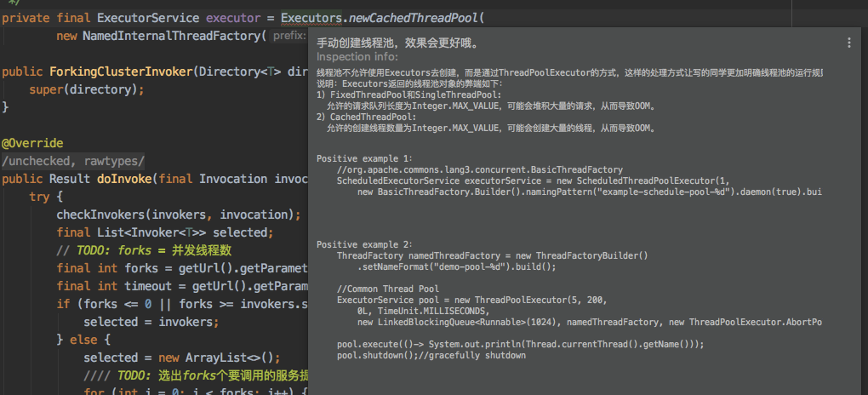Click the '//org.apache.commons.lang3.concurrent.BasicThreadFactory' comment

click(479, 169)
